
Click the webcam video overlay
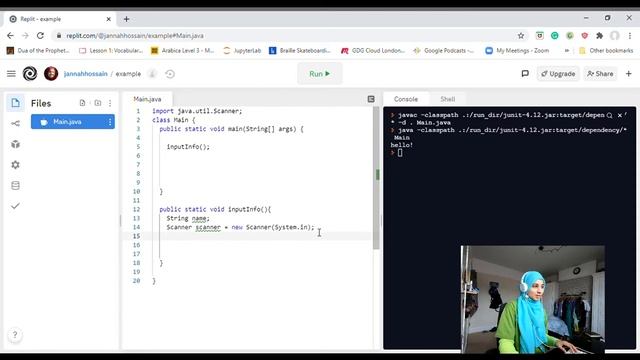[x=533, y=299]
